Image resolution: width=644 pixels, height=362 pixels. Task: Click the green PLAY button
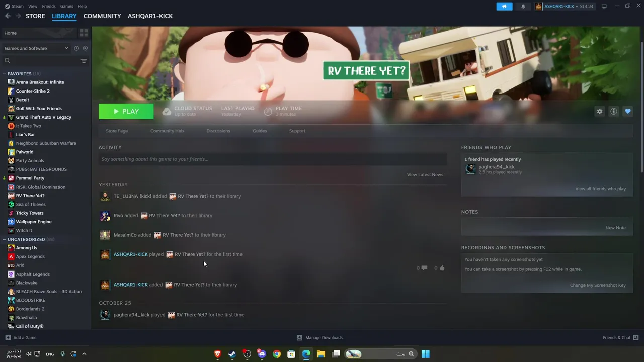[x=126, y=112]
